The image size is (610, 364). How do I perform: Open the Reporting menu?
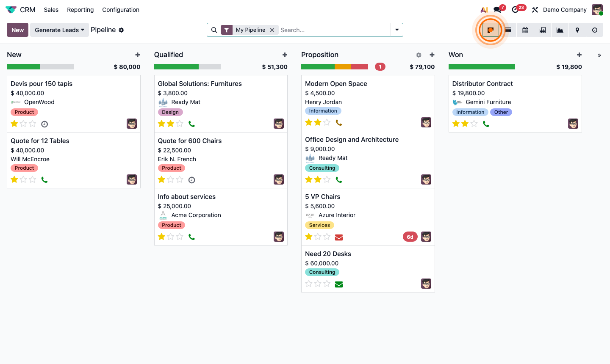[80, 9]
